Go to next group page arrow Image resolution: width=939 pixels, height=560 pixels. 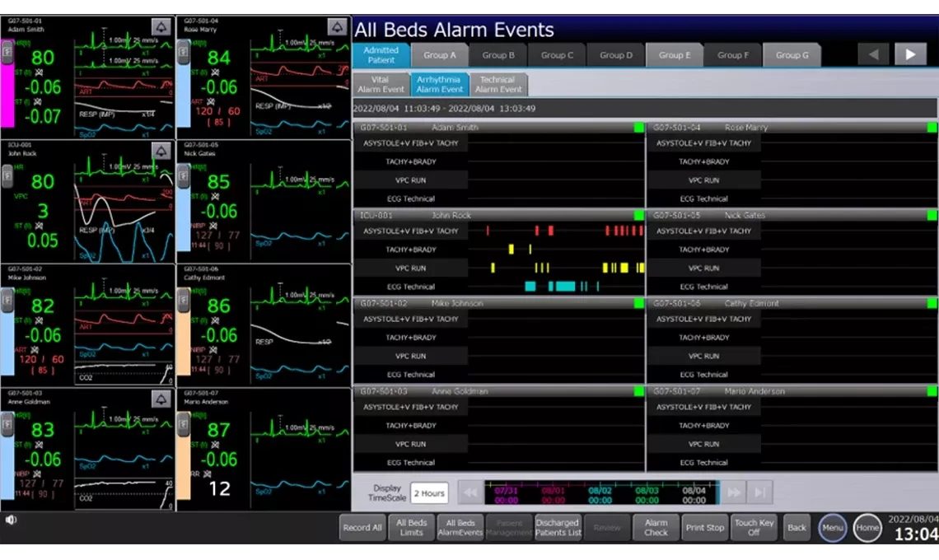click(x=910, y=54)
